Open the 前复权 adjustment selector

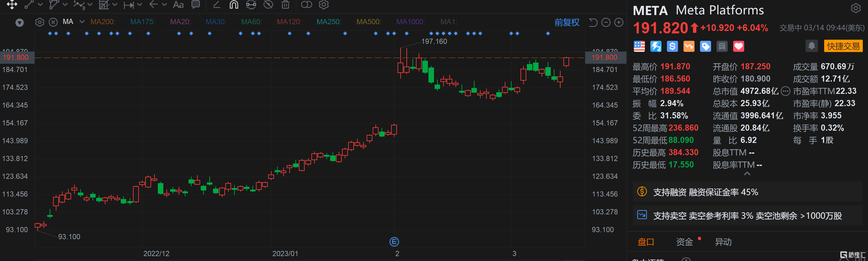(567, 23)
